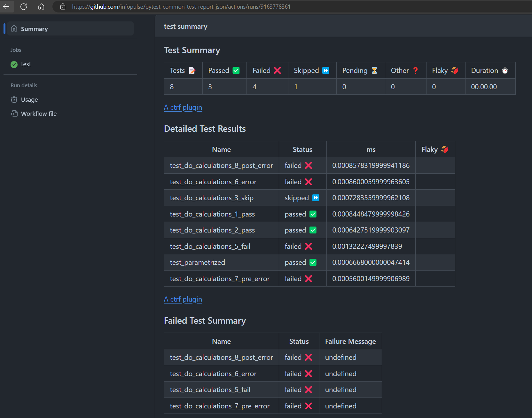
Task: View site info via the lock icon
Action: pyautogui.click(x=63, y=6)
